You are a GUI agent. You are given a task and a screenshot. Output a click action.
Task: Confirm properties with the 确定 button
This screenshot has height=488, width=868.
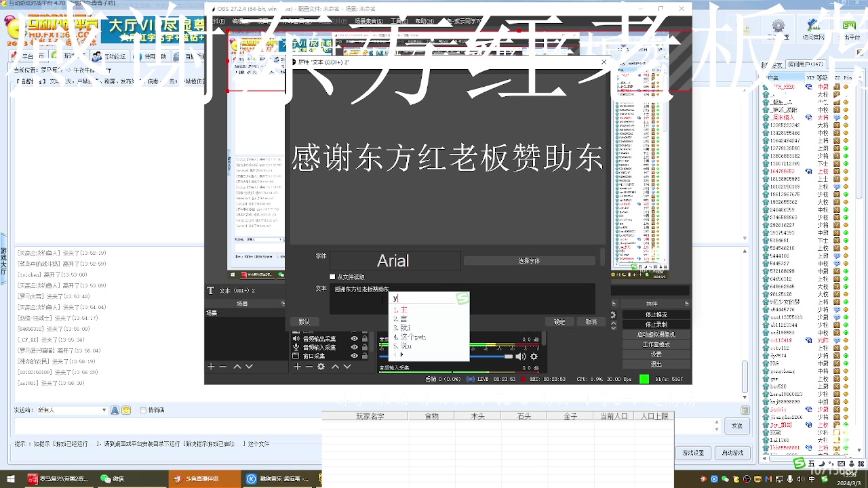559,321
